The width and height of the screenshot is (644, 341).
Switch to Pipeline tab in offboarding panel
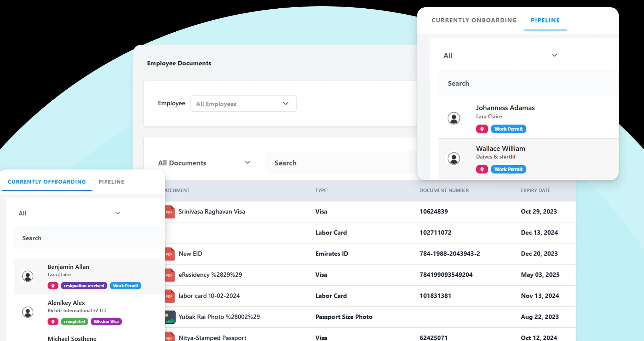[111, 182]
